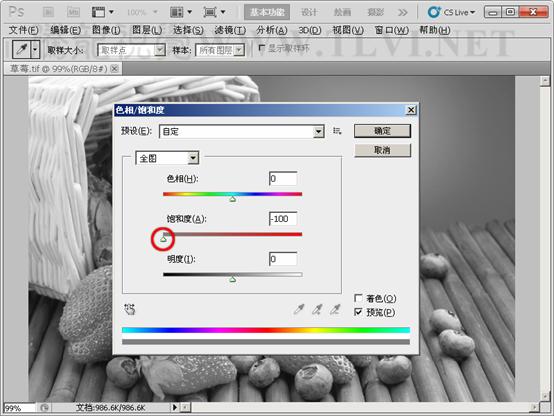Switch to 设计 workspace
Screen dimensions: 554x416
coord(309,12)
